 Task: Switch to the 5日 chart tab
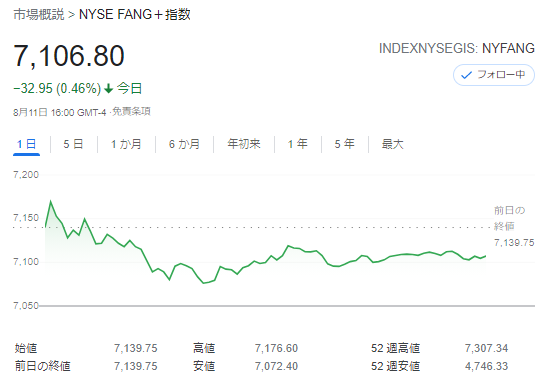click(73, 144)
